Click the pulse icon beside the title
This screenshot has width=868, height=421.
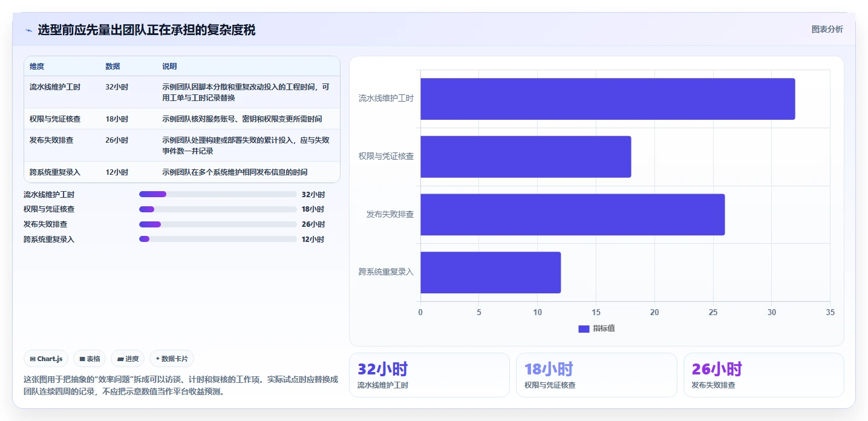coord(28,30)
